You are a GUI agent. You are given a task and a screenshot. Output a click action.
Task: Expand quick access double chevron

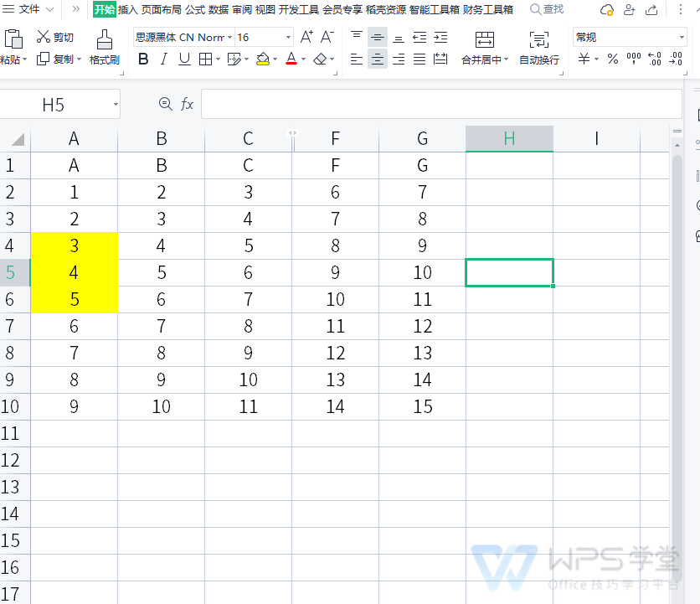click(76, 9)
